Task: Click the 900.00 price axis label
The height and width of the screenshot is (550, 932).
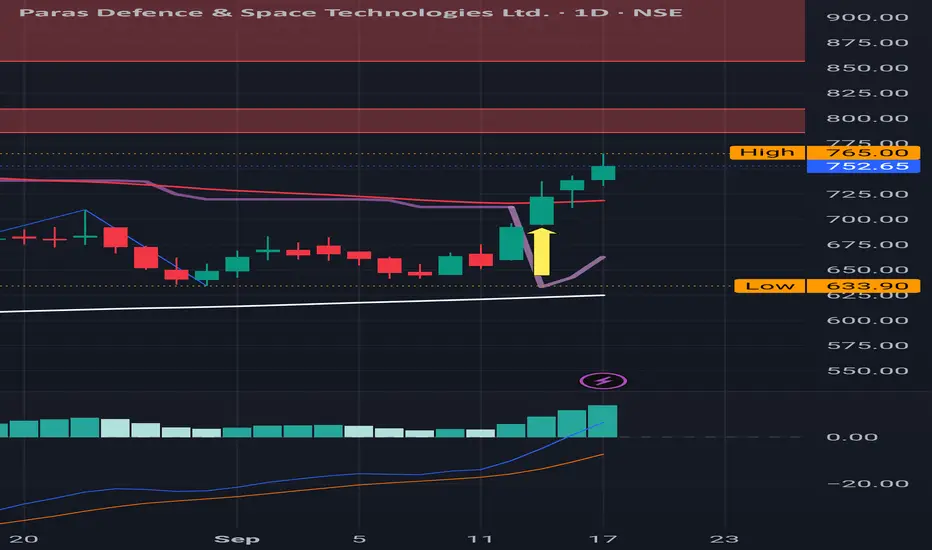Action: [867, 17]
